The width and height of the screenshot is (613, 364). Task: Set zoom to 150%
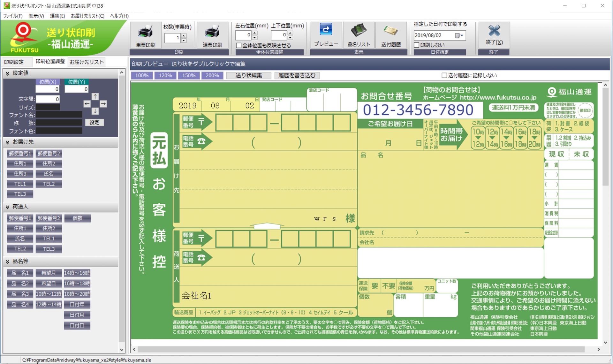[189, 75]
